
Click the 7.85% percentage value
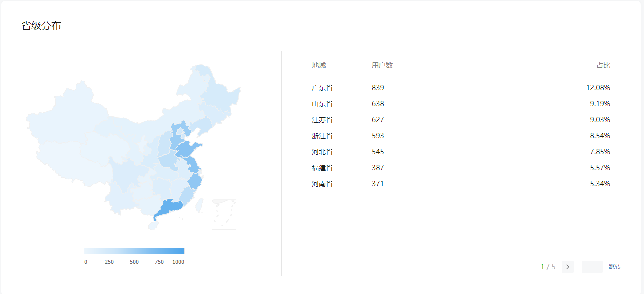click(x=600, y=152)
